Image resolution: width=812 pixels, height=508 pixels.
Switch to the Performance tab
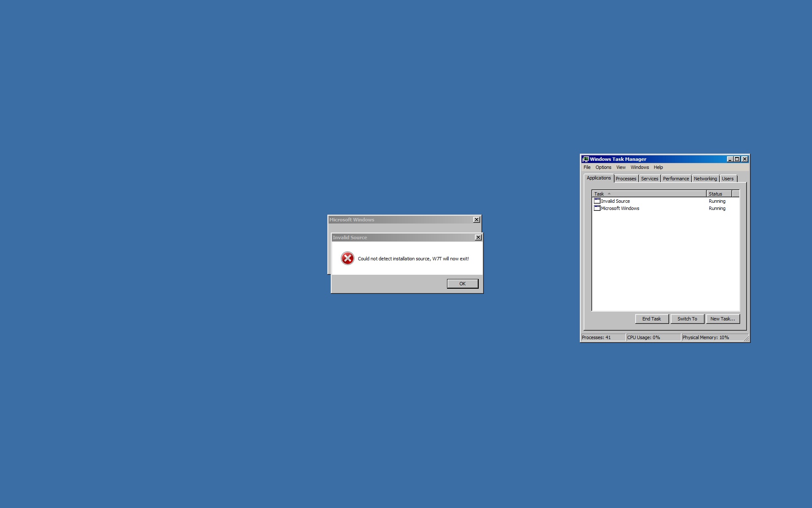click(x=675, y=179)
